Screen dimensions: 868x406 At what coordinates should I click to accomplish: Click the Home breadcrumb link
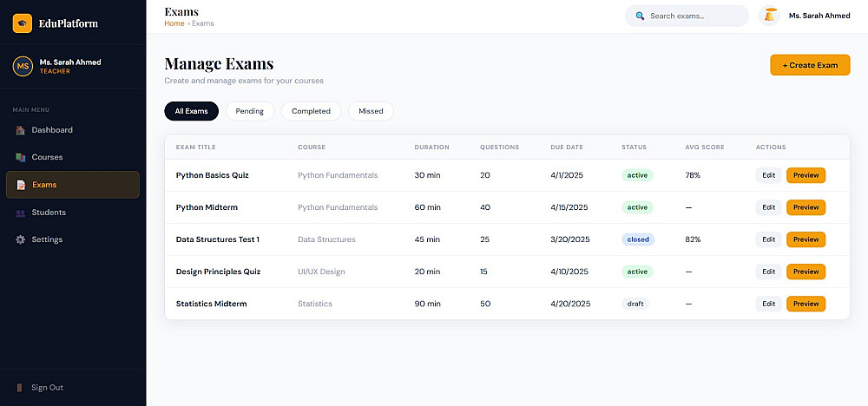[x=174, y=23]
